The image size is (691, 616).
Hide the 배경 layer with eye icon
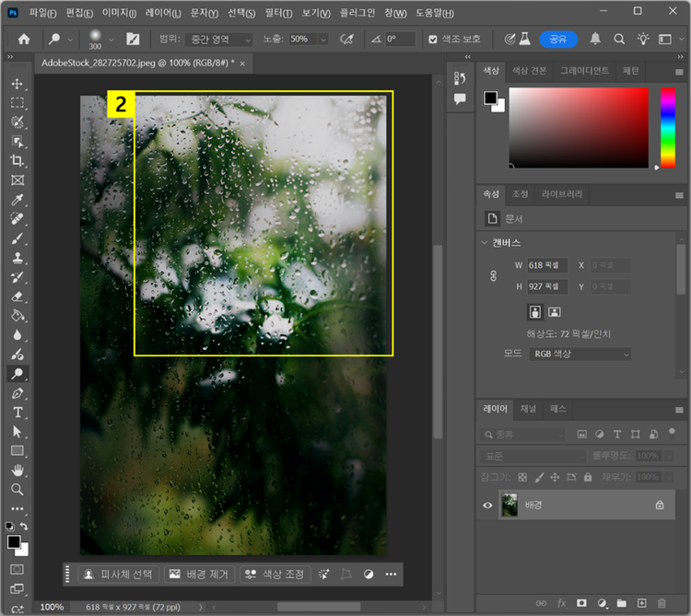coord(488,505)
